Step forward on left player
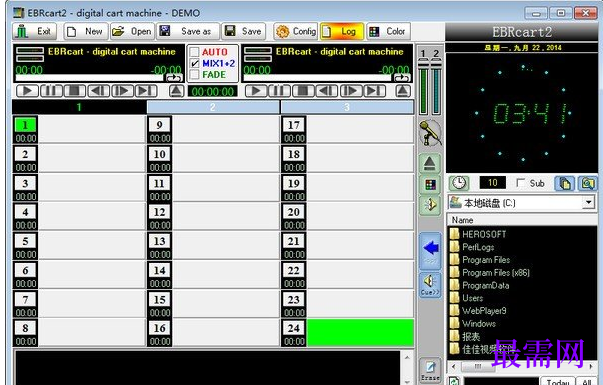603x385 pixels. (122, 91)
